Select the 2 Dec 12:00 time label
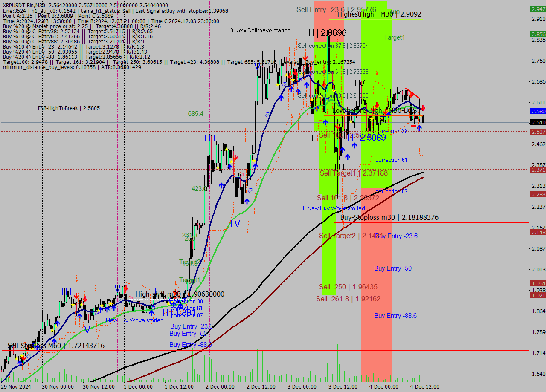The height and width of the screenshot is (392, 546). pos(261,387)
